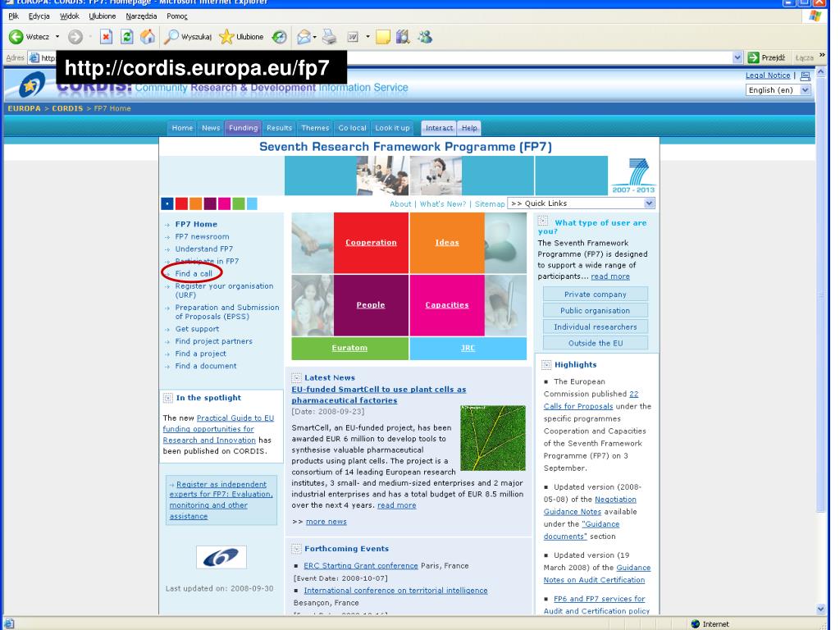The width and height of the screenshot is (840, 630).
Task: Open the edit icon dropdown arrow
Action: [367, 36]
